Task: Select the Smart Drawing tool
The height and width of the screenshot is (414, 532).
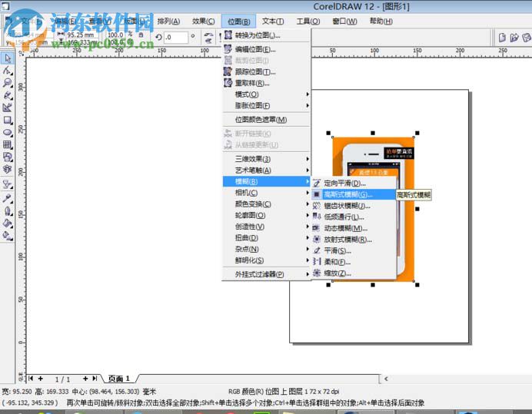Action: coord(8,108)
